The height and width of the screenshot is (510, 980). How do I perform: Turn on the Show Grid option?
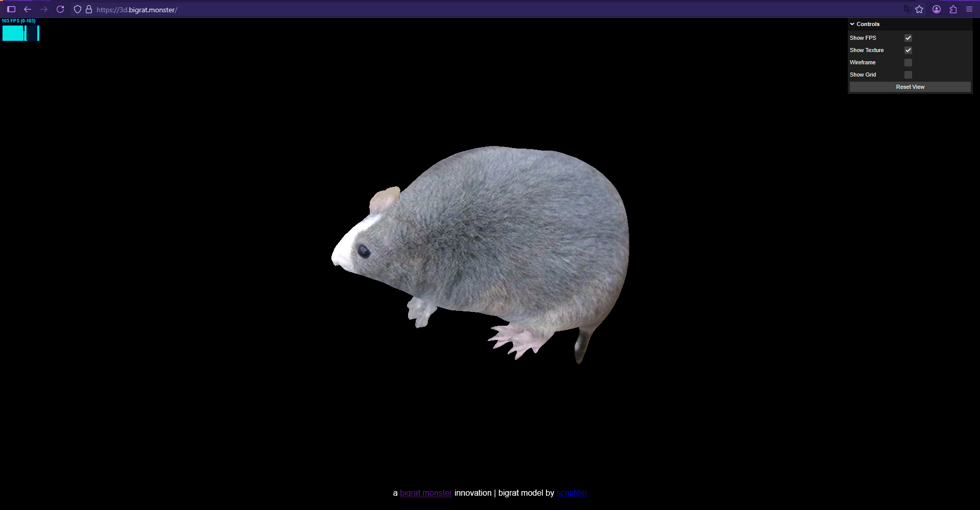[x=908, y=75]
